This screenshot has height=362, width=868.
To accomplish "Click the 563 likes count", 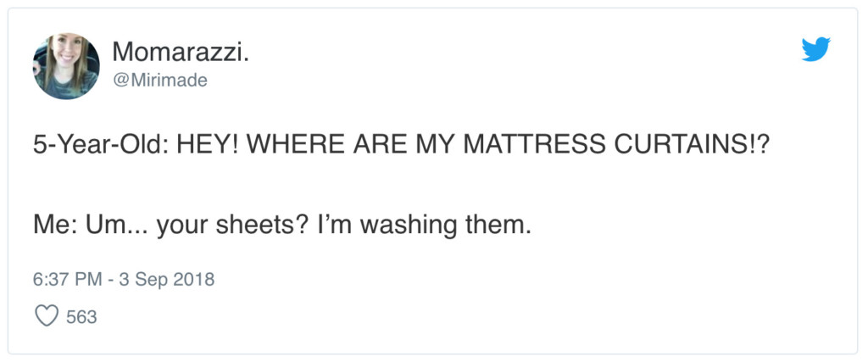I will tap(81, 317).
